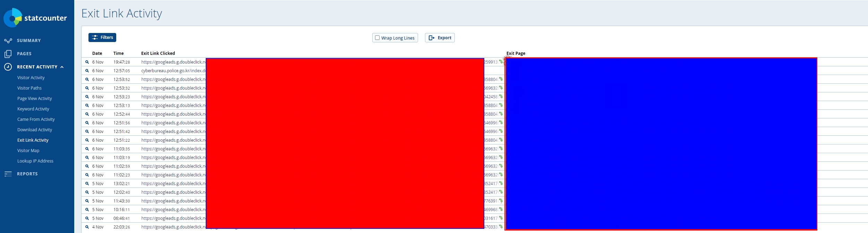Magnify the visit at 12:57:05

tap(87, 71)
